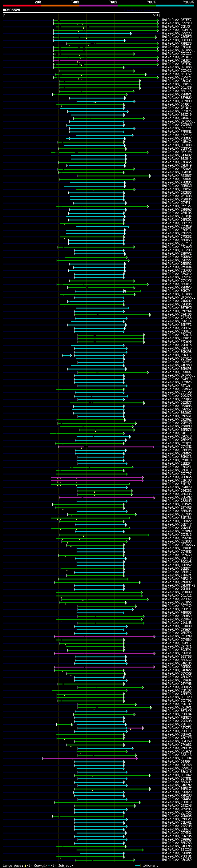Click the UniRef100_Q32W75 label
Image resolution: width=197 pixels, height=868 pixels.
(x=177, y=111)
